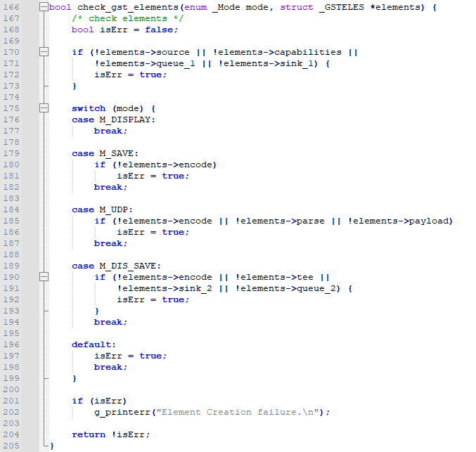Click the 'M_DISPLAY' case label

click(125, 120)
